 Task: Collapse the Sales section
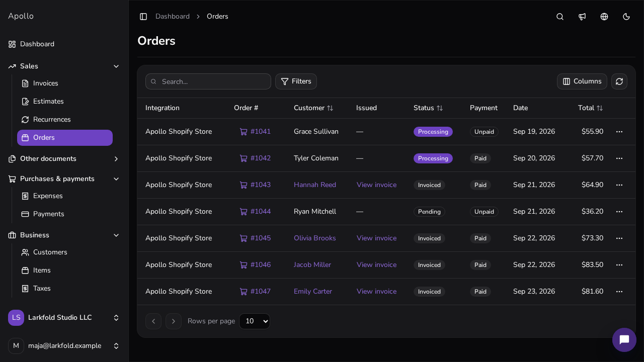pos(64,66)
